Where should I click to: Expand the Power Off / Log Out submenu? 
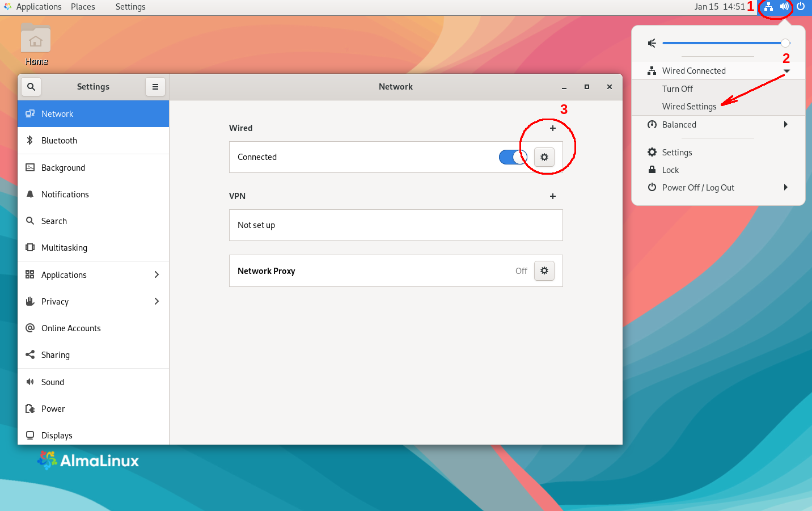(785, 188)
